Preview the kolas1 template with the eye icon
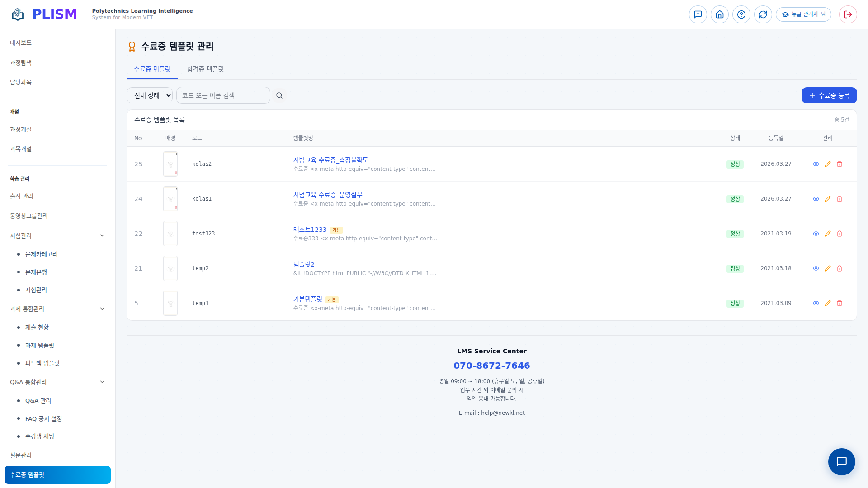This screenshot has width=868, height=488. pyautogui.click(x=816, y=199)
